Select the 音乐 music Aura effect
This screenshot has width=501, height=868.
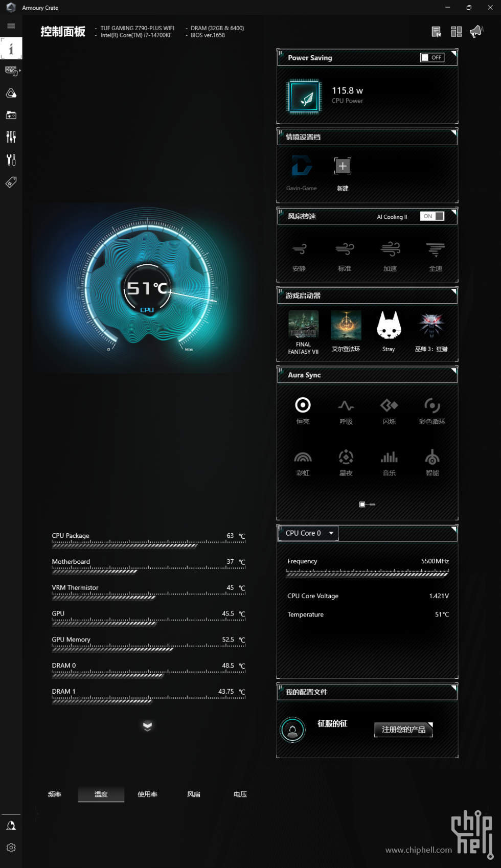[389, 462]
